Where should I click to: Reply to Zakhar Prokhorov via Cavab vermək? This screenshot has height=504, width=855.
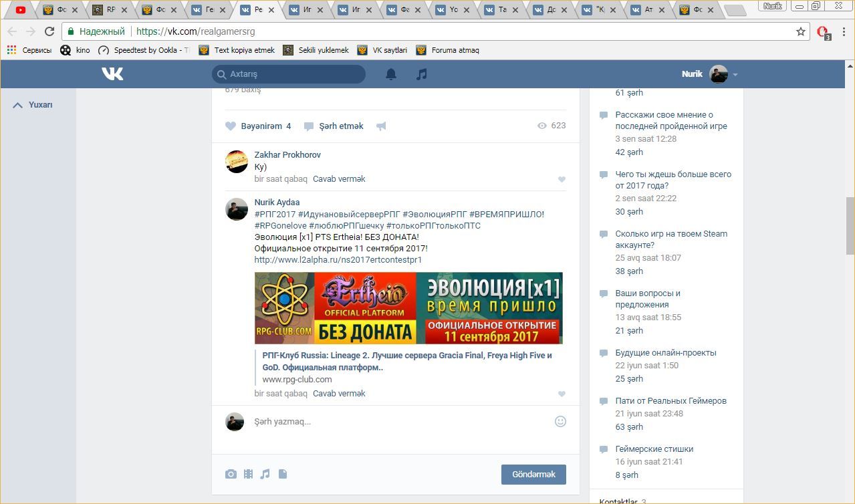(339, 179)
